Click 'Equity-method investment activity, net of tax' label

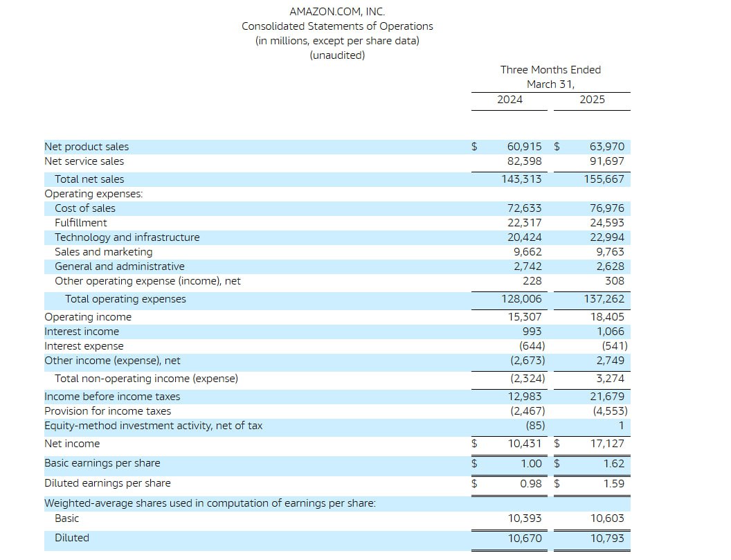(154, 426)
